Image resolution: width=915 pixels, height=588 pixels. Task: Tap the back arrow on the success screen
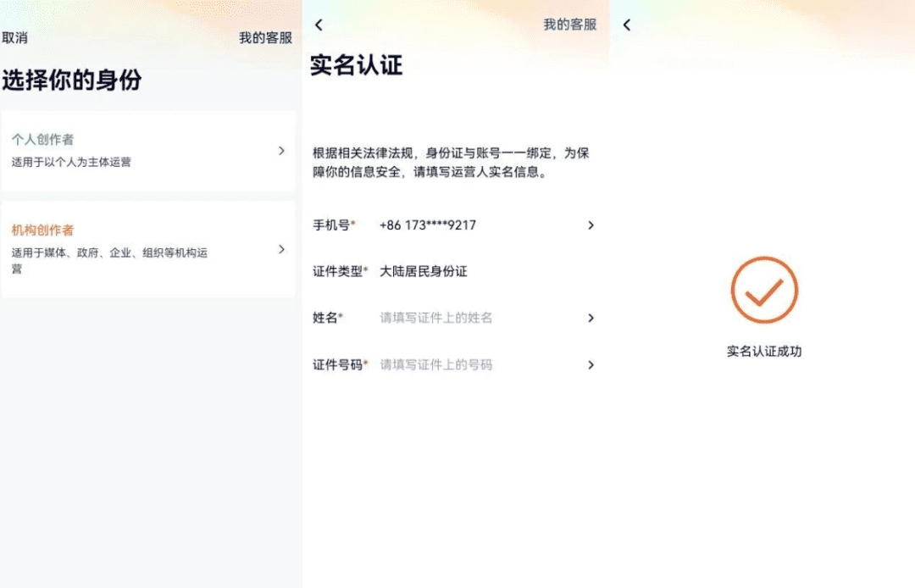pos(626,25)
